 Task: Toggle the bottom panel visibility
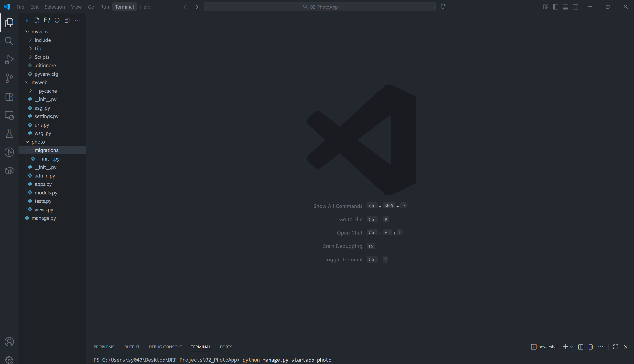pos(565,7)
